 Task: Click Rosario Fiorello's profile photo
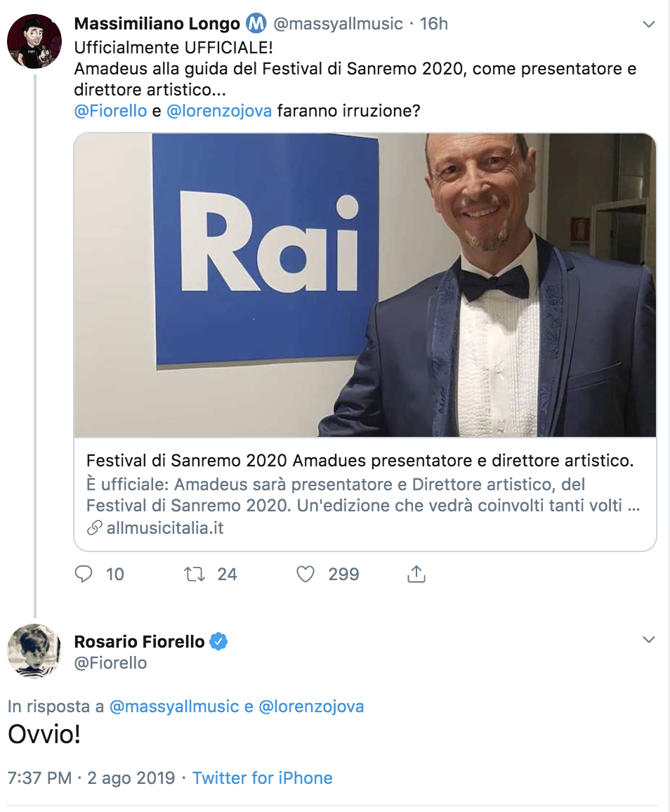tap(34, 650)
